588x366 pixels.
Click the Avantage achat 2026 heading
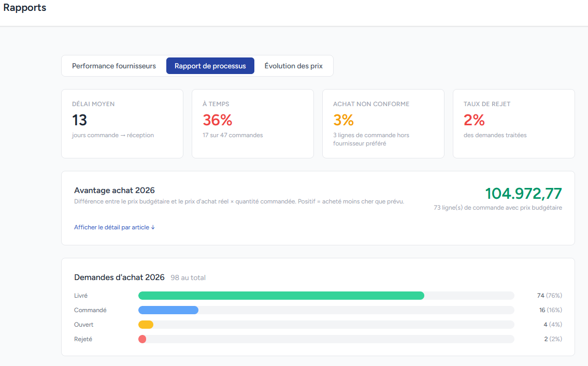pyautogui.click(x=114, y=191)
